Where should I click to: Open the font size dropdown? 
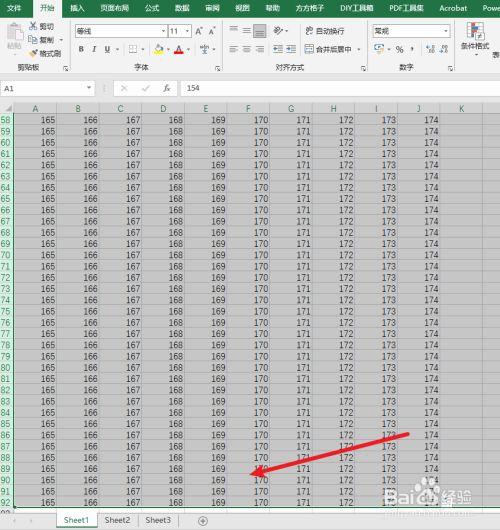[187, 31]
